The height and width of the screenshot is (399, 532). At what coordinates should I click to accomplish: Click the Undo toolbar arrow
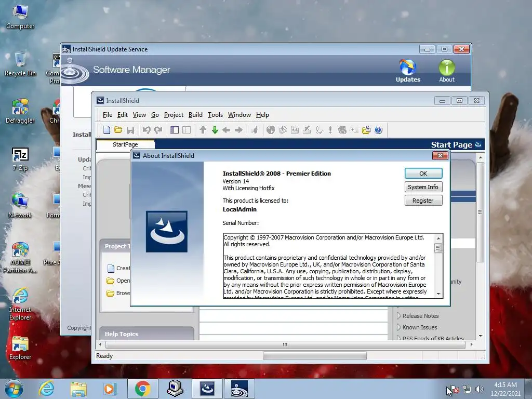pos(147,130)
